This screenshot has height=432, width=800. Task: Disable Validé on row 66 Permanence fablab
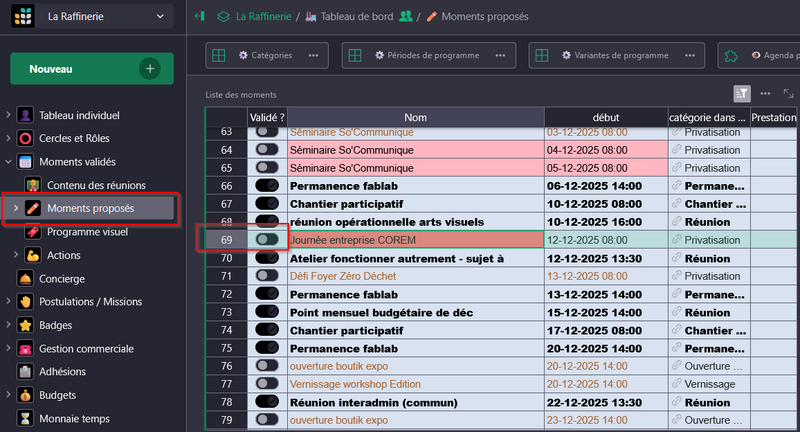(267, 185)
